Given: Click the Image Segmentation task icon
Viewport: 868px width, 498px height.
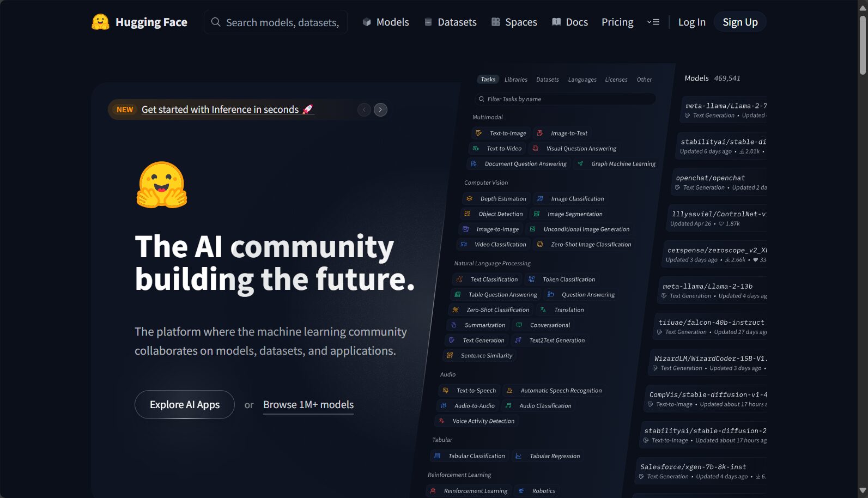Looking at the screenshot, I should coord(537,214).
